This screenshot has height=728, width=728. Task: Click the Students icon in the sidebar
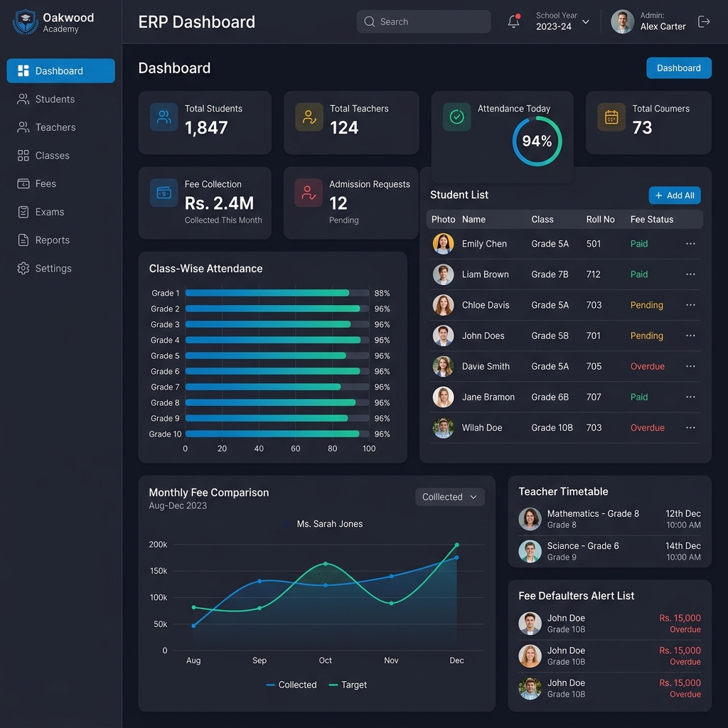(23, 99)
